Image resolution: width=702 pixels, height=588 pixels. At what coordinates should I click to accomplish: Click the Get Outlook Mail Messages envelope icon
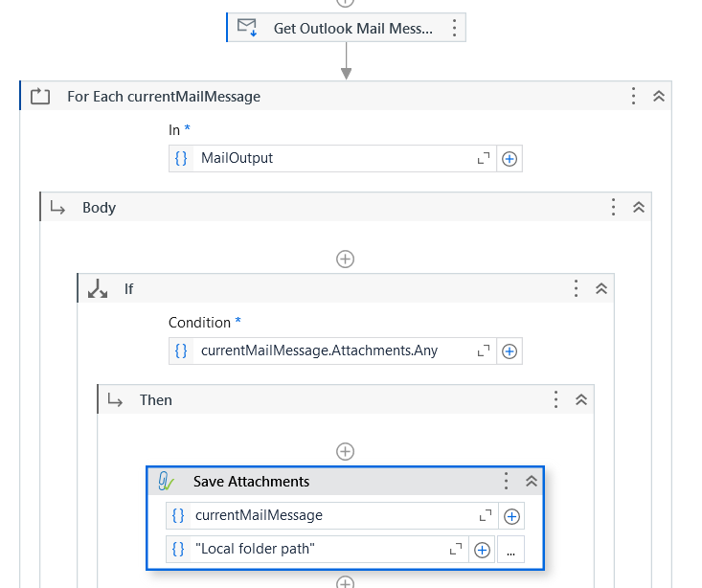click(247, 28)
